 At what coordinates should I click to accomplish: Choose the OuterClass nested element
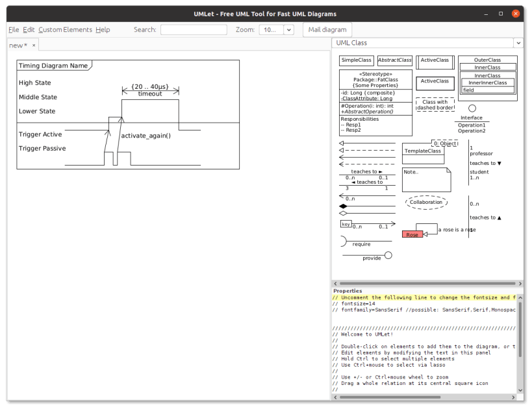click(488, 78)
